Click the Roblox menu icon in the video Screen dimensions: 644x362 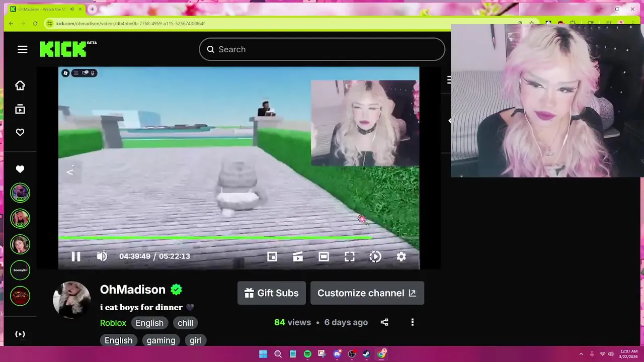[65, 73]
